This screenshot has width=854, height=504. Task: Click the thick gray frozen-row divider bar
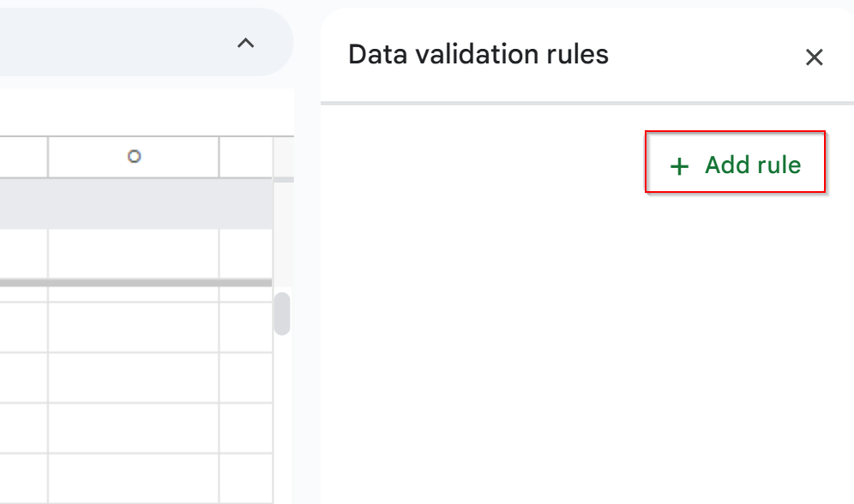point(135,283)
